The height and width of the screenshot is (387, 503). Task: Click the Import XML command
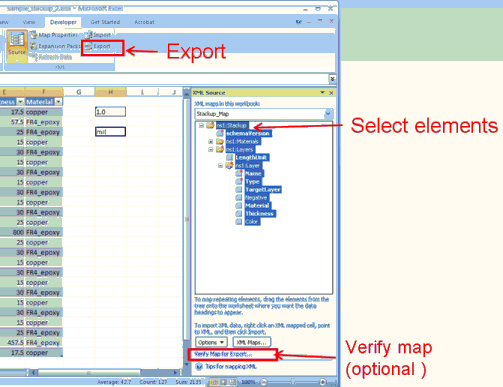(x=98, y=35)
